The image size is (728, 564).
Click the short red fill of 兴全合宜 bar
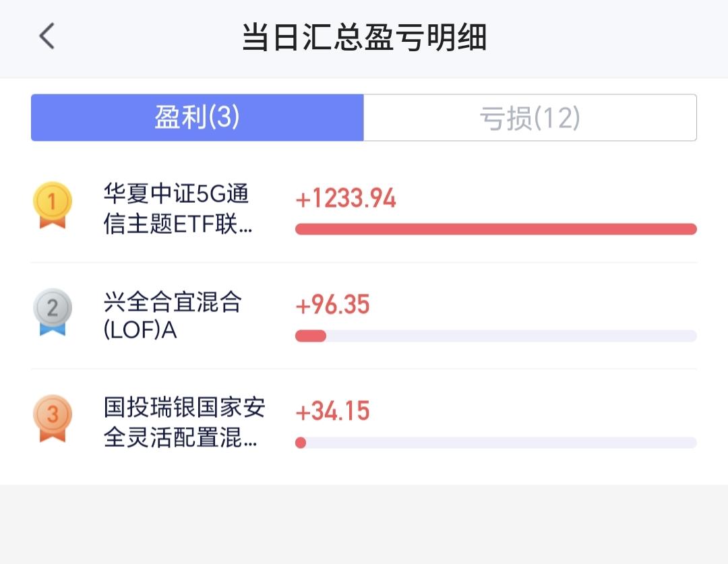coord(311,336)
